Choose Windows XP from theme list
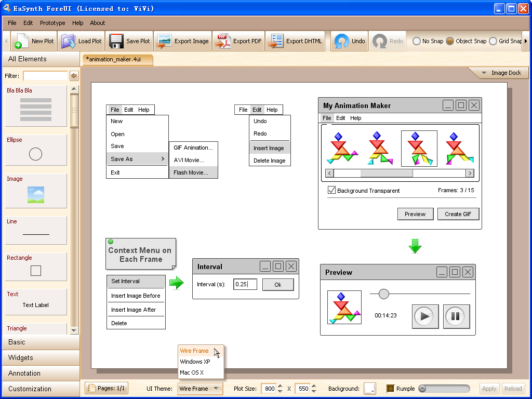532x399 pixels. pos(195,362)
